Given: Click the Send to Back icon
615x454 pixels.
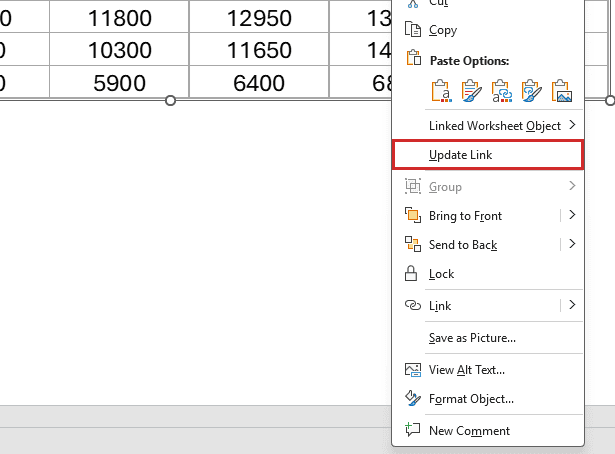Looking at the screenshot, I should (413, 244).
